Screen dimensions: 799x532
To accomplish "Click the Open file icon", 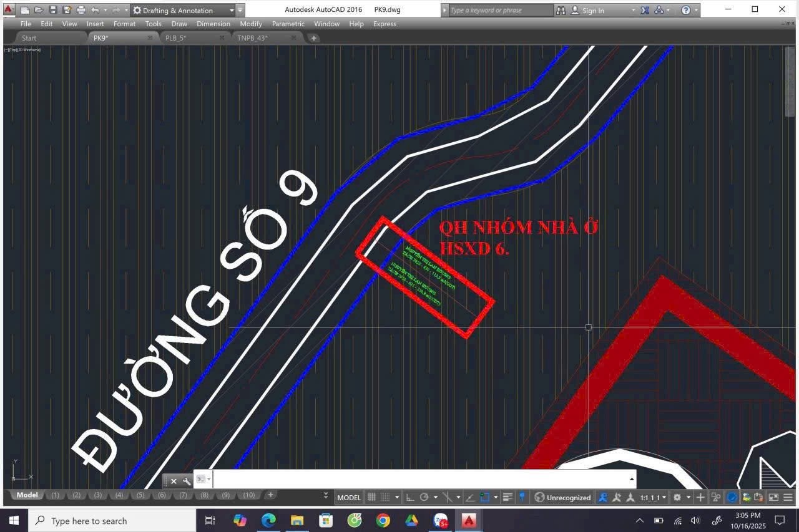I will click(x=39, y=9).
